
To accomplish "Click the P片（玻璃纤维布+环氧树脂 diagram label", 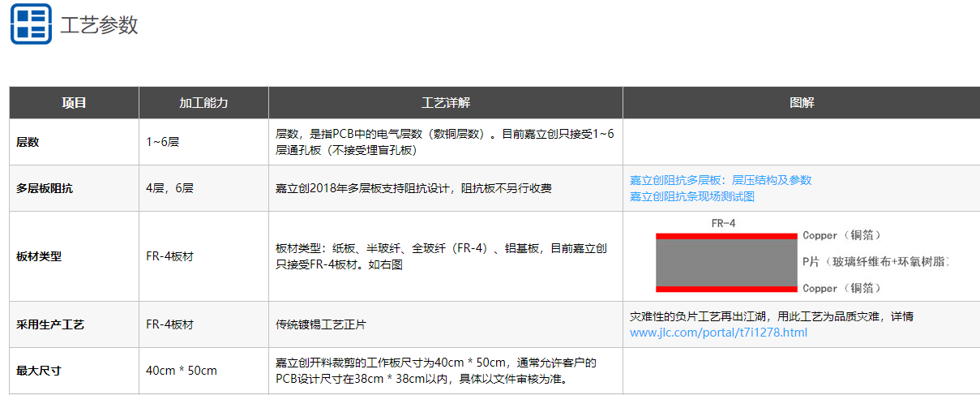I will pyautogui.click(x=875, y=262).
